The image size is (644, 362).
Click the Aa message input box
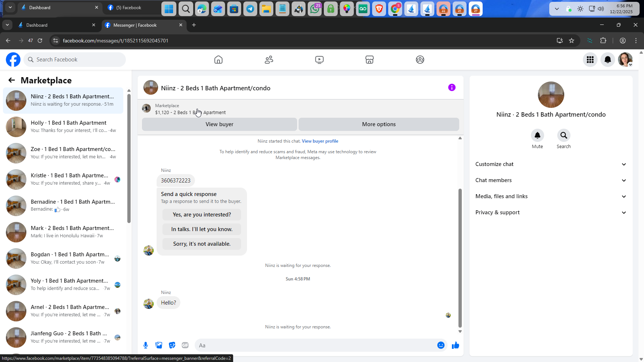[x=315, y=345]
